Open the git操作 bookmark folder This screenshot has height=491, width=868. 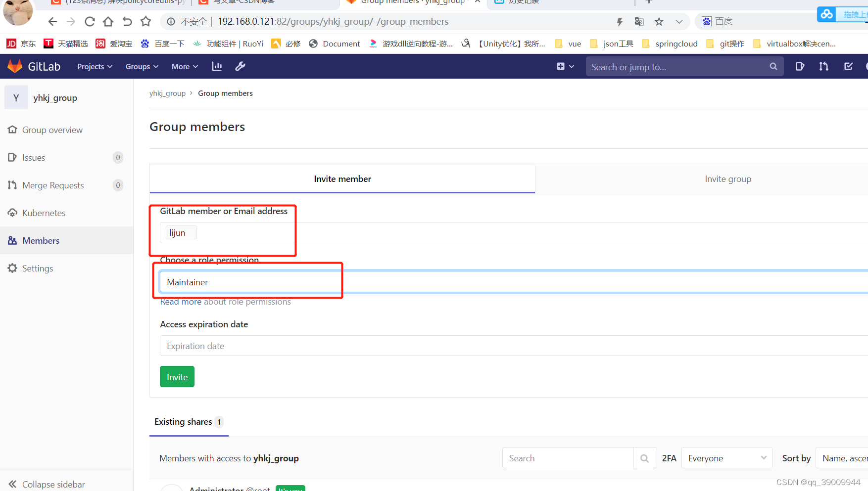[x=725, y=44]
